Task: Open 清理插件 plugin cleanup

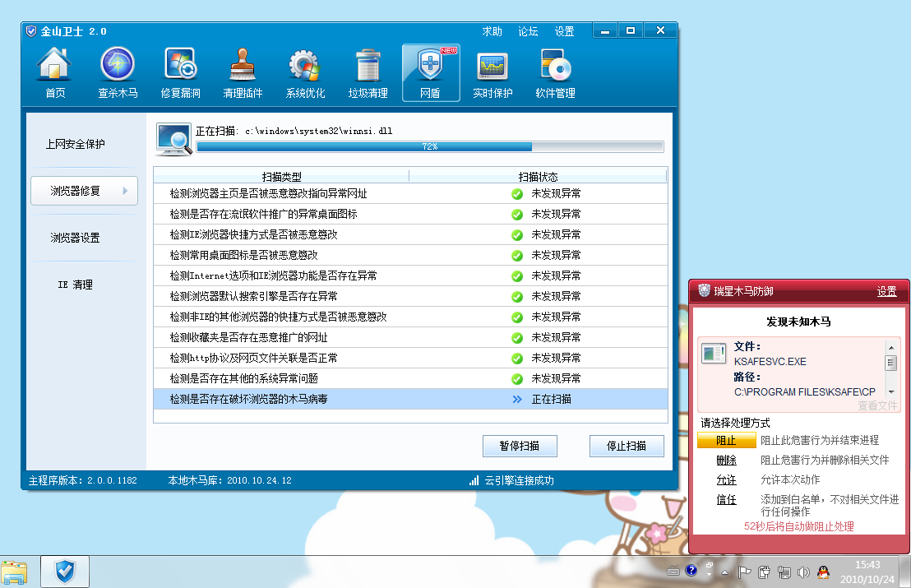Action: [243, 72]
